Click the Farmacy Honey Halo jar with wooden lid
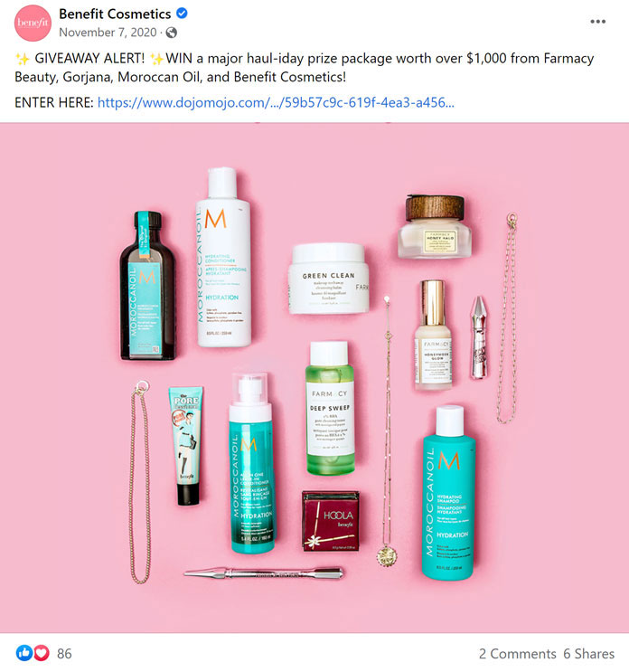Image resolution: width=629 pixels, height=672 pixels. (435, 226)
